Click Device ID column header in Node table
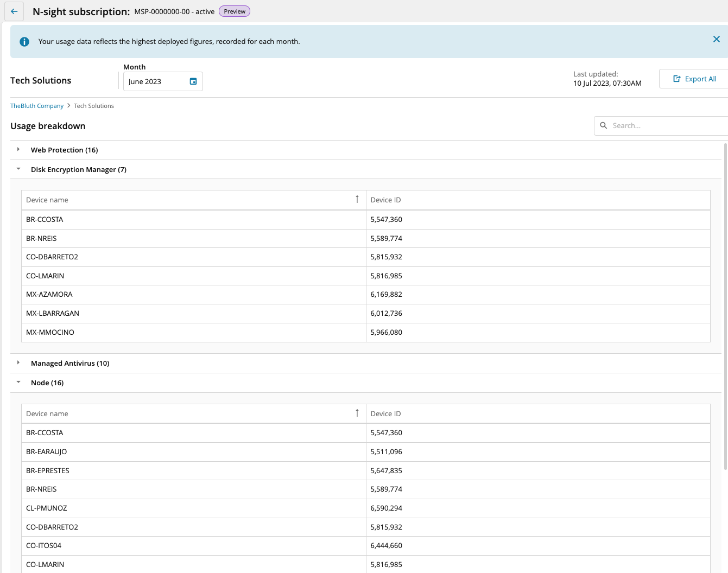Image resolution: width=728 pixels, height=573 pixels. (x=385, y=413)
